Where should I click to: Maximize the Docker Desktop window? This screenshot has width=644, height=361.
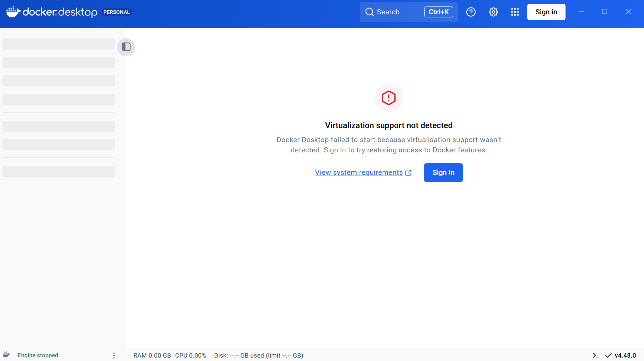tap(604, 12)
